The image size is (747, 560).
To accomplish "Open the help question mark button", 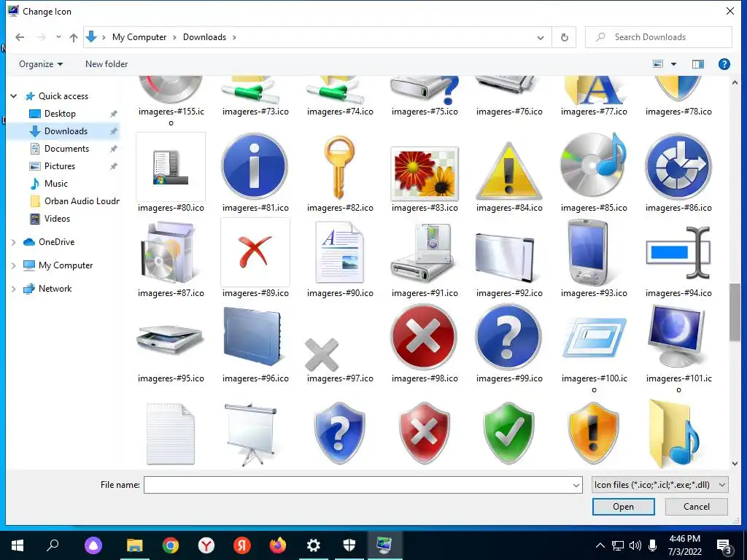I will pos(724,64).
